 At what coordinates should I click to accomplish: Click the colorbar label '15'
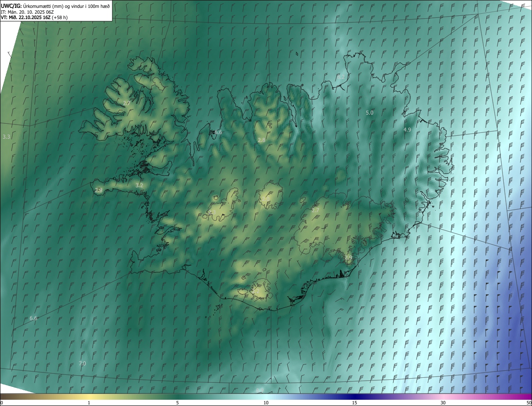click(355, 403)
